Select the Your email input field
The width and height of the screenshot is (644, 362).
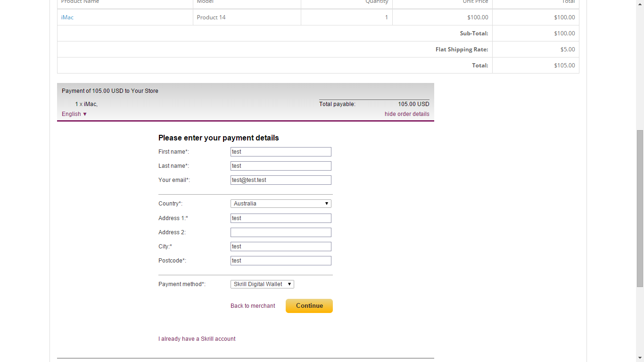[281, 180]
